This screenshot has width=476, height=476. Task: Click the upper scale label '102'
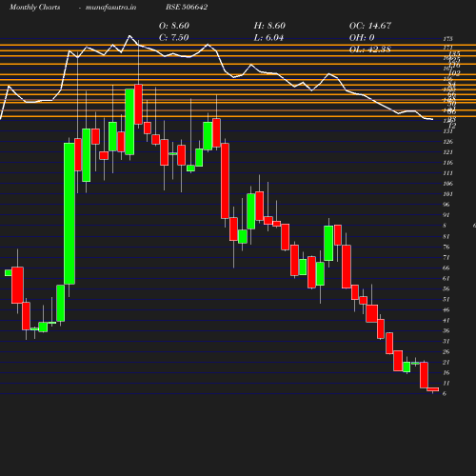(x=455, y=73)
